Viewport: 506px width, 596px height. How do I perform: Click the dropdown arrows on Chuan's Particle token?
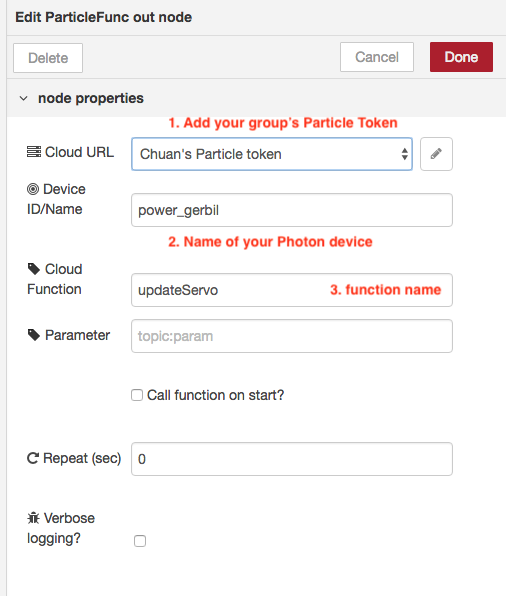coord(404,154)
